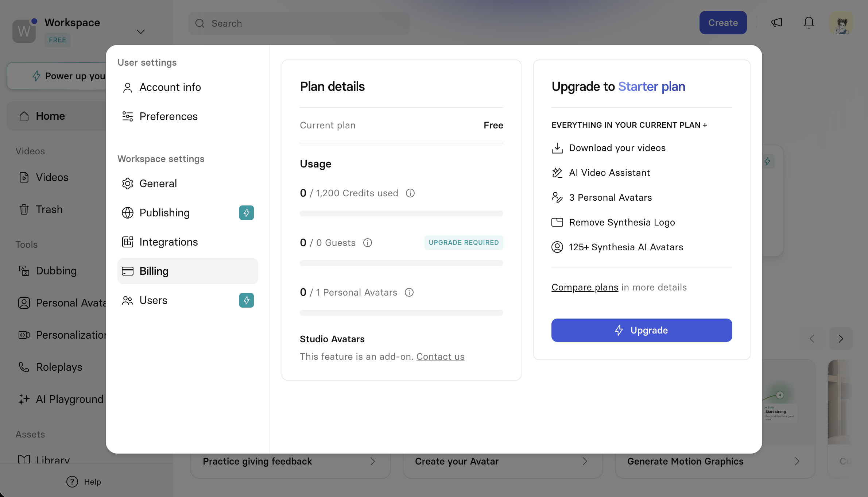Go to Publishing workspace settings
Viewport: 868px width, 497px height.
tap(187, 213)
